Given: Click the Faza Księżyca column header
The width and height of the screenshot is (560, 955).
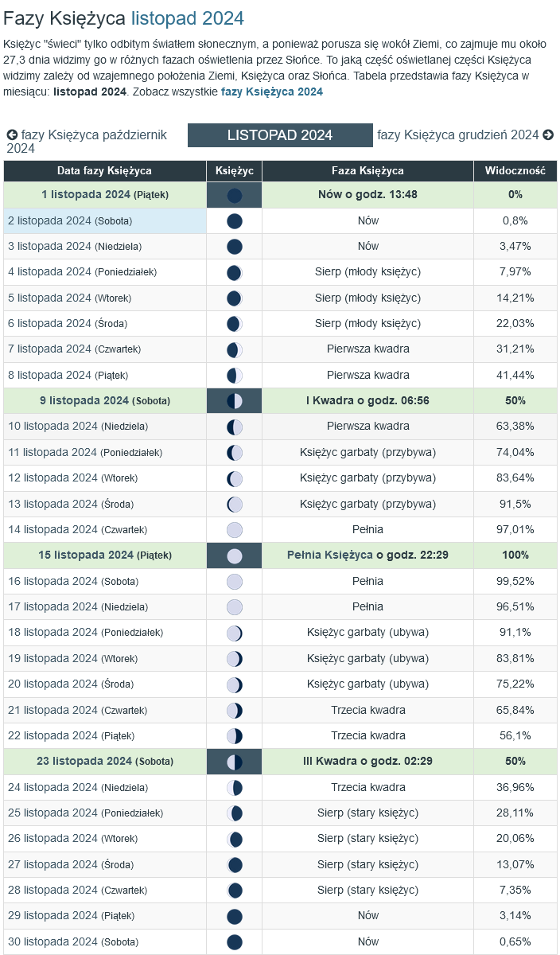Looking at the screenshot, I should [367, 171].
